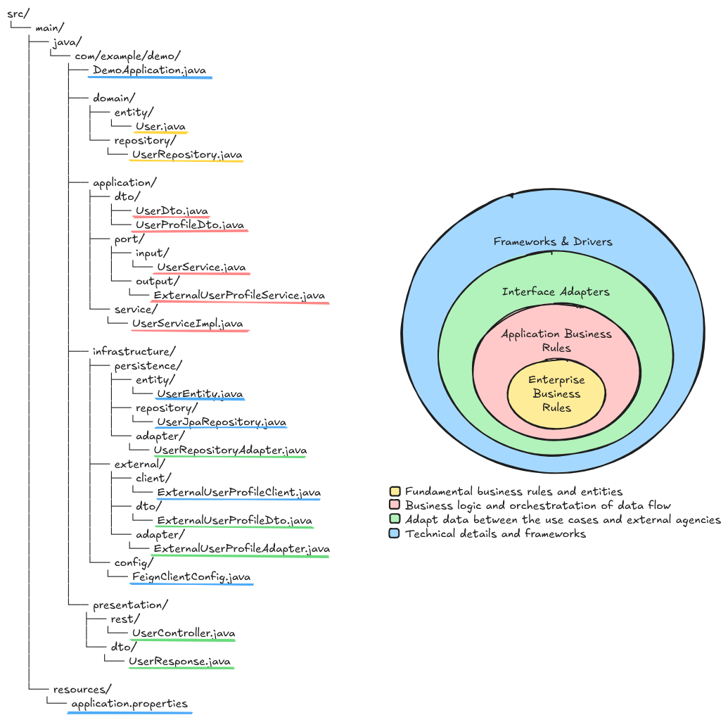
Task: Open UserController.java
Action: [x=184, y=633]
